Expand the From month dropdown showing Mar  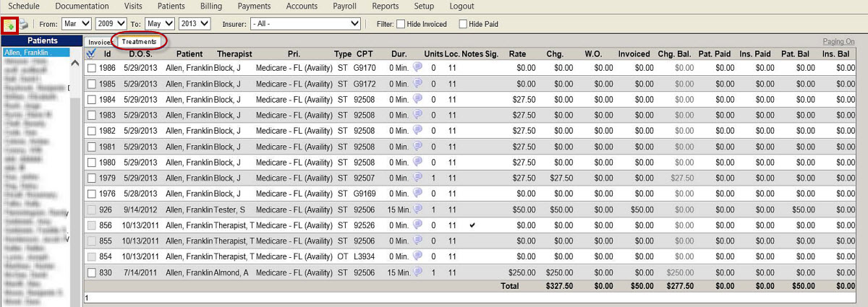click(77, 24)
